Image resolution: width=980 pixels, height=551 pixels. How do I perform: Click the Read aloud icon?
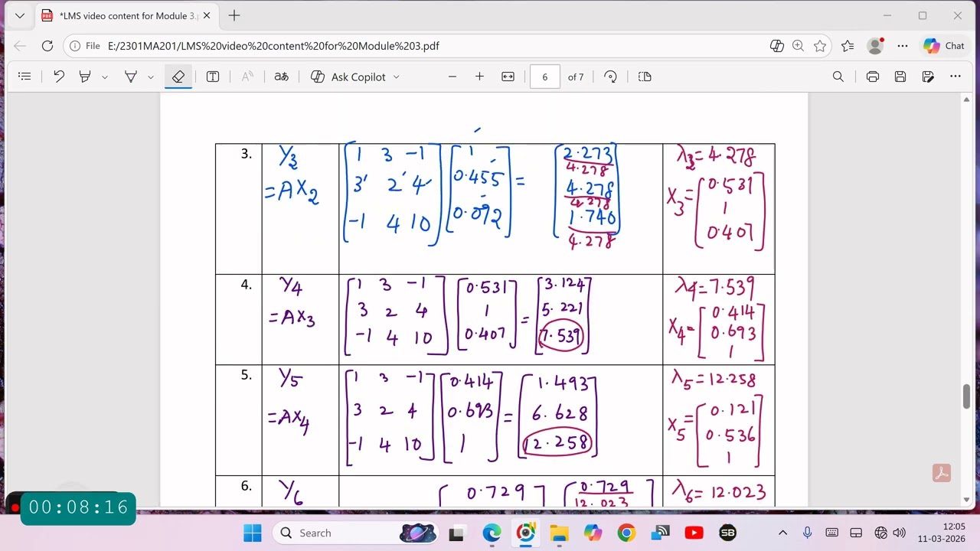(x=247, y=77)
